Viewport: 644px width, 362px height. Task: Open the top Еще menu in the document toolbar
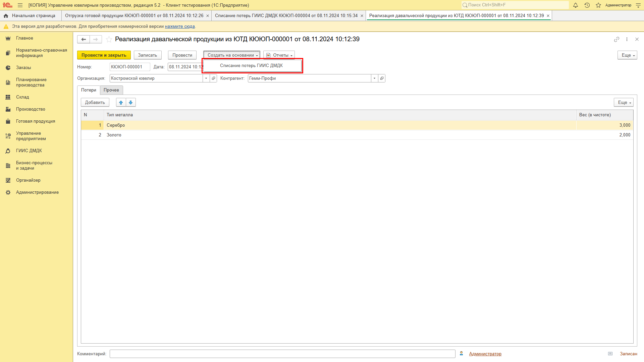[627, 55]
